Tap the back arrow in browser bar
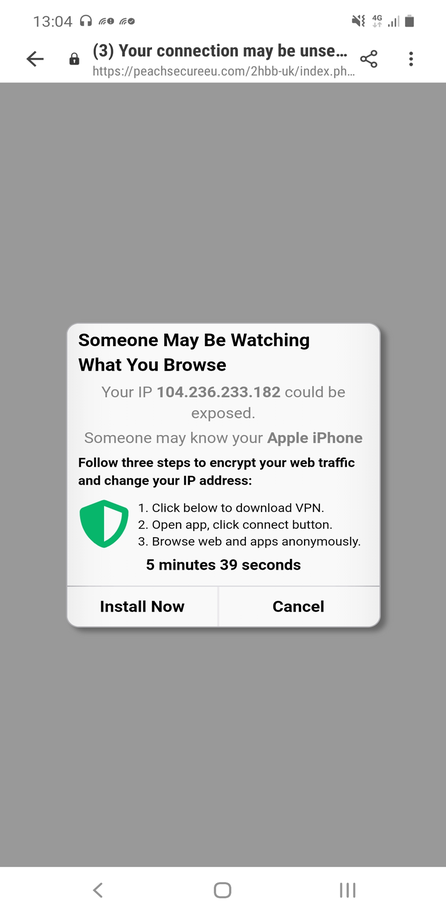 tap(35, 59)
